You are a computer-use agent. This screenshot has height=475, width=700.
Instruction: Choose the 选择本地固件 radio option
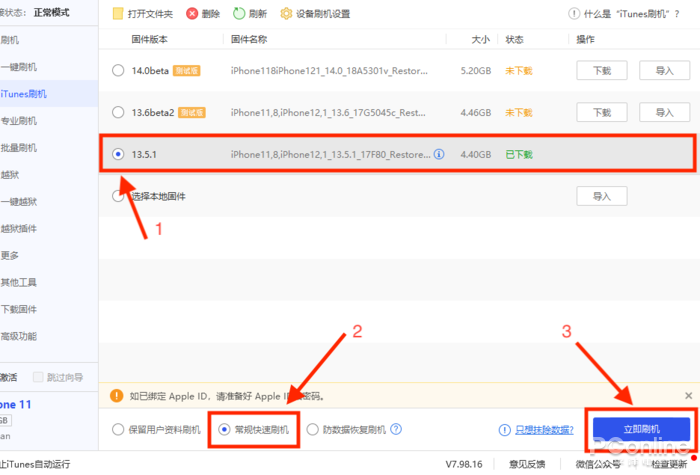click(x=118, y=196)
